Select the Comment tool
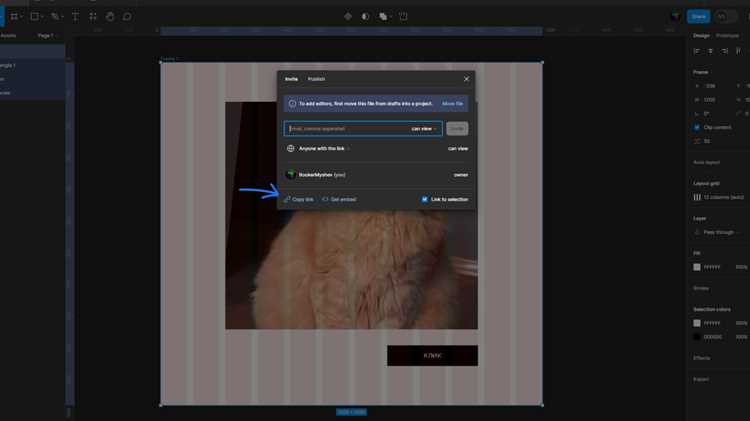Screen dimensions: 750x421 [127, 17]
